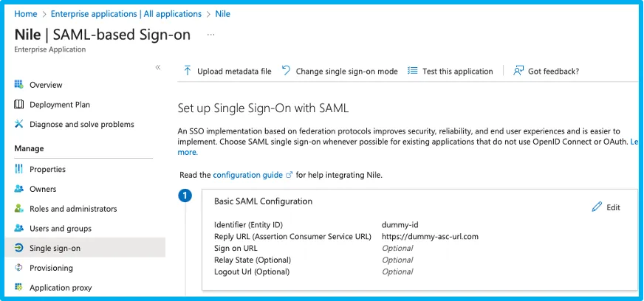Click the Application proxy icon
Viewport: 644px width, 301px height.
tap(19, 287)
